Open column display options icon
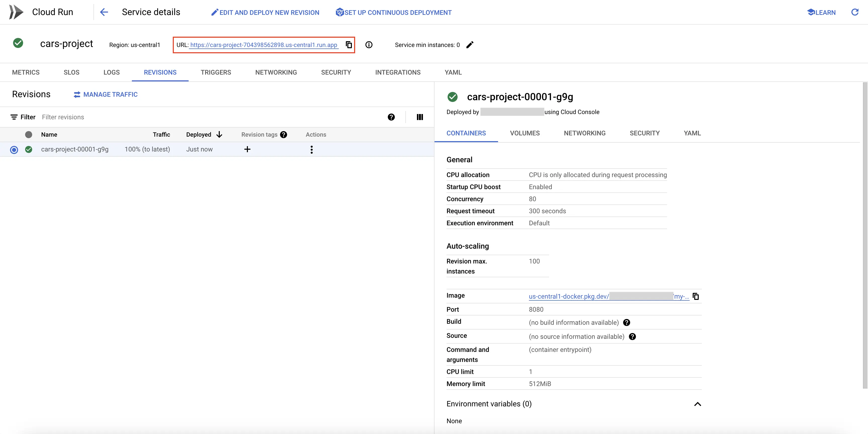This screenshot has height=434, width=868. click(420, 117)
